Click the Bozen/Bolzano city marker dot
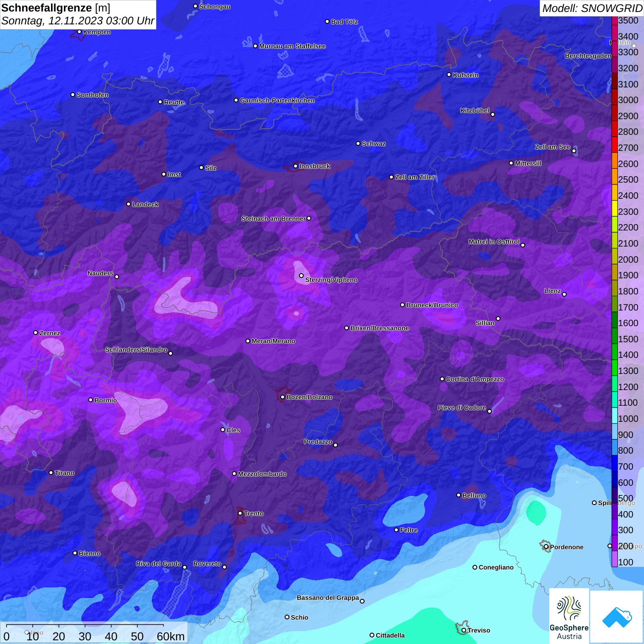Viewport: 644px width, 644px height. tap(282, 397)
